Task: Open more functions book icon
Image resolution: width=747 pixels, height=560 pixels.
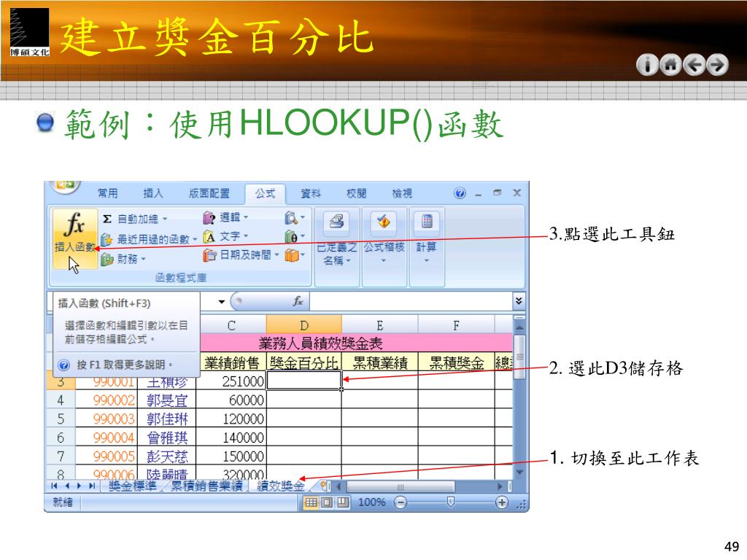Action: click(x=295, y=255)
